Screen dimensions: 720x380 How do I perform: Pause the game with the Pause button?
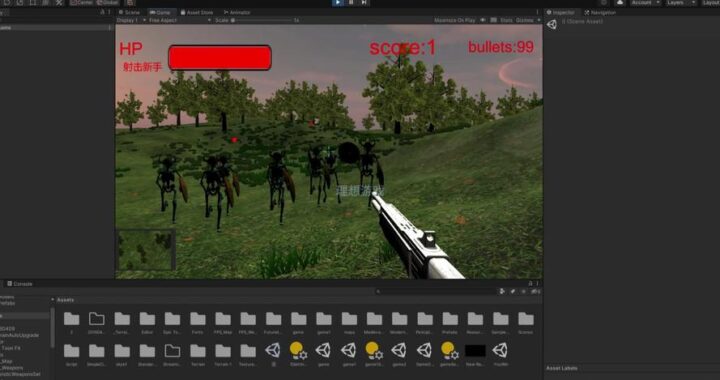(x=351, y=2)
